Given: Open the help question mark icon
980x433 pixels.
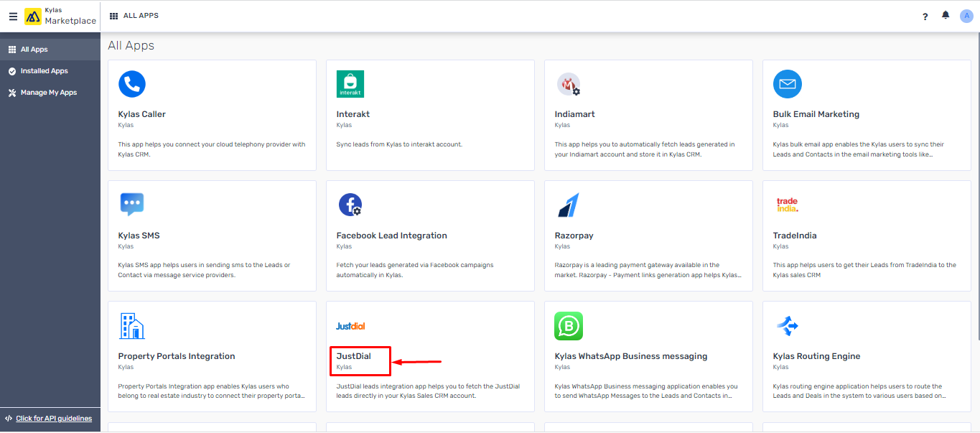Looking at the screenshot, I should click(925, 17).
